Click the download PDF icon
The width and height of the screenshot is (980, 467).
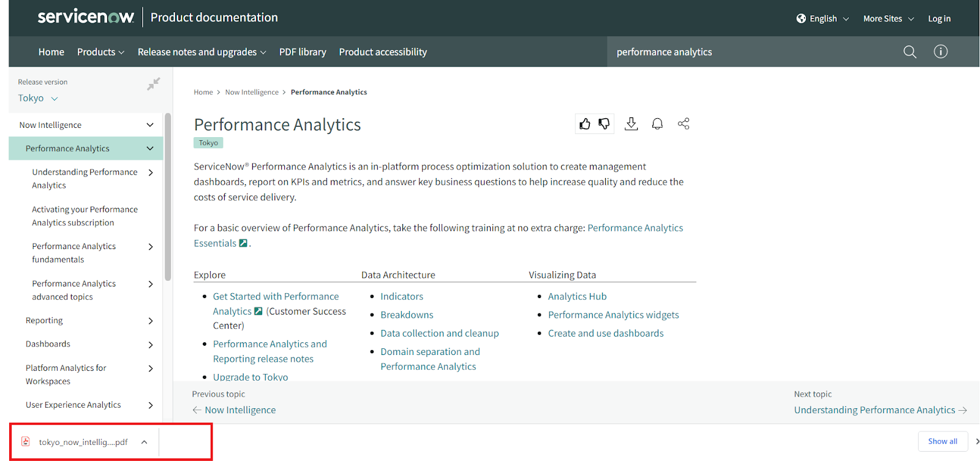[631, 124]
